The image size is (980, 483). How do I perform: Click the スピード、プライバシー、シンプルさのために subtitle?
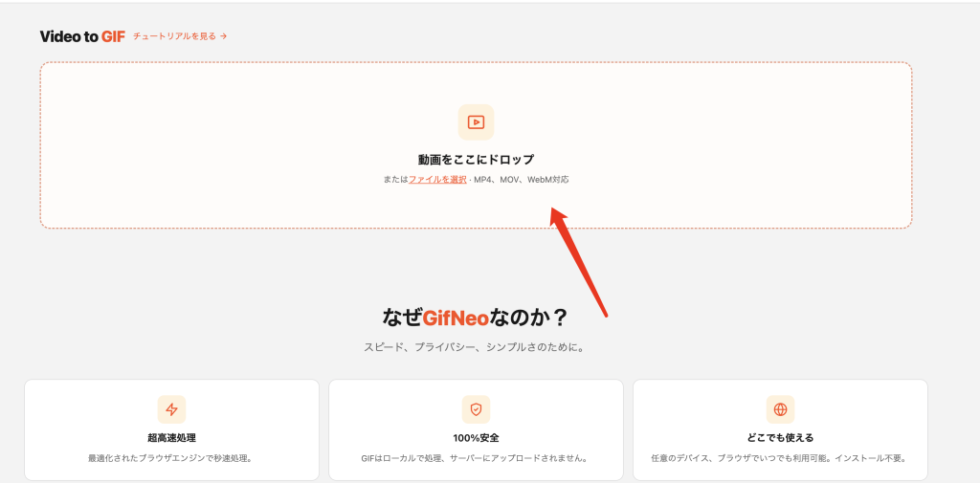(x=475, y=346)
